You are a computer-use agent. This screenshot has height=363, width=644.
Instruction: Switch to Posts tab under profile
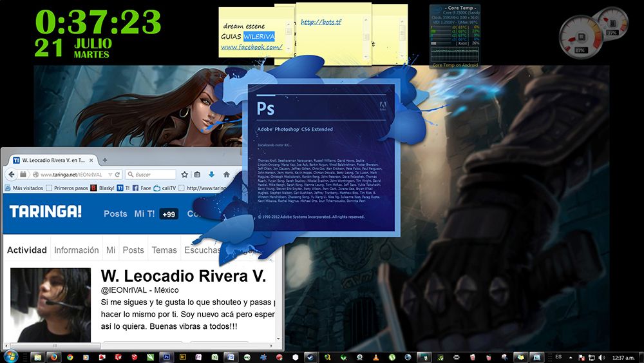(x=133, y=250)
